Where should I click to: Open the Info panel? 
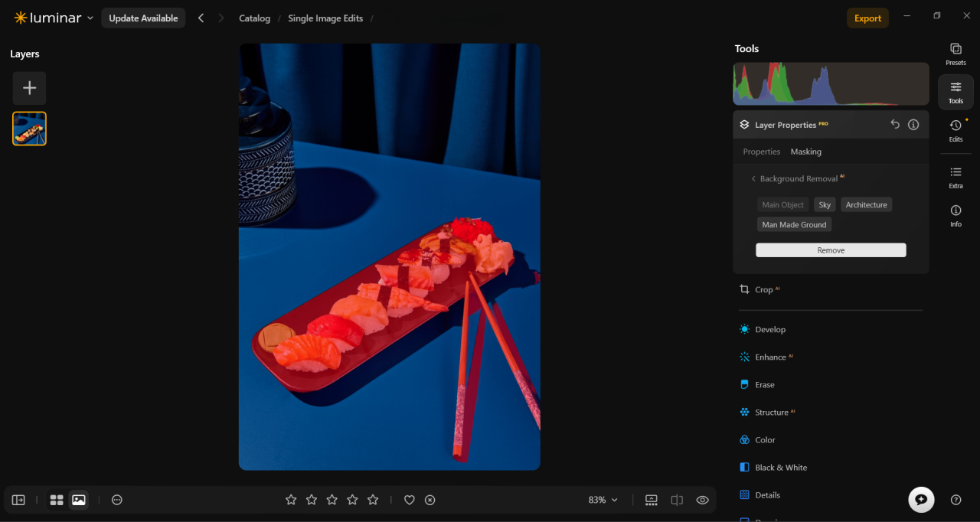tap(955, 216)
